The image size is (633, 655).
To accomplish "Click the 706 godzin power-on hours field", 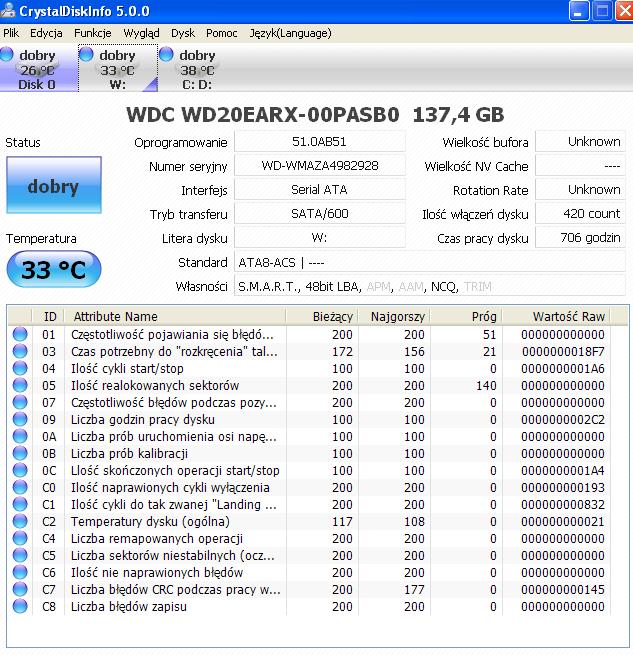I will point(580,238).
